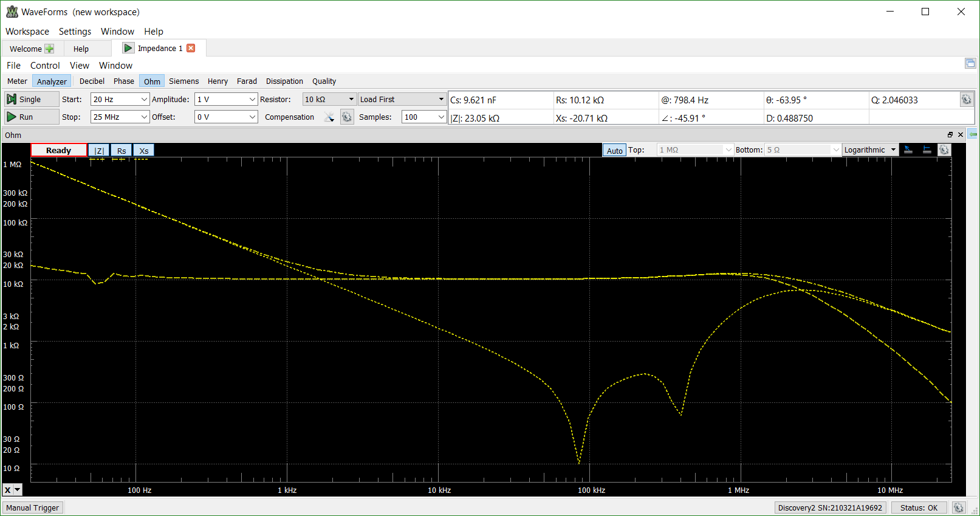Open the Offset voltage field
Screen dimensions: 980x516
(x=226, y=117)
